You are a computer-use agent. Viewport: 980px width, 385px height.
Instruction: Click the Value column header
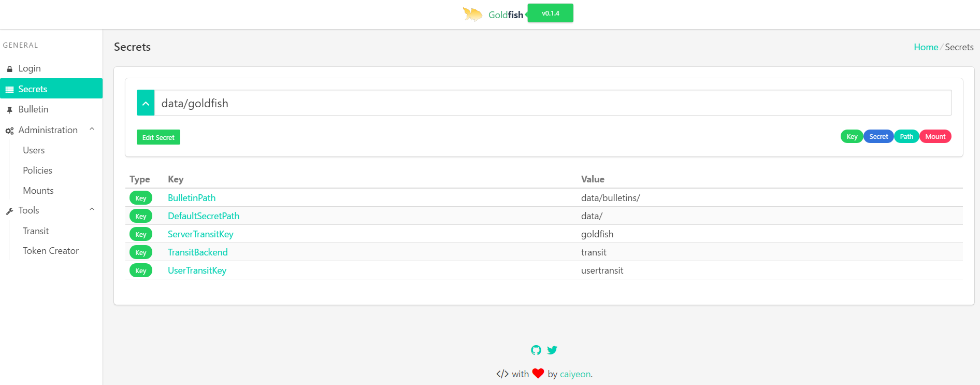coord(593,179)
